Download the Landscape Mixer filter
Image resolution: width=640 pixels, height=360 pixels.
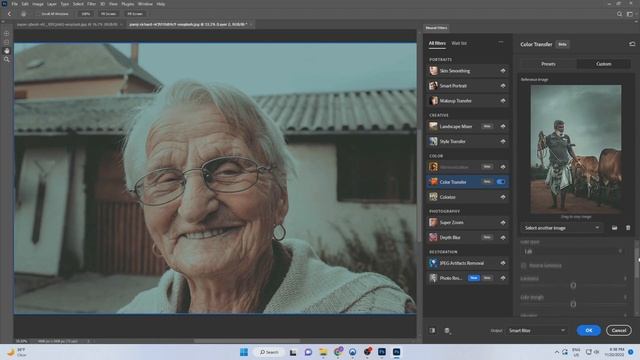(503, 126)
